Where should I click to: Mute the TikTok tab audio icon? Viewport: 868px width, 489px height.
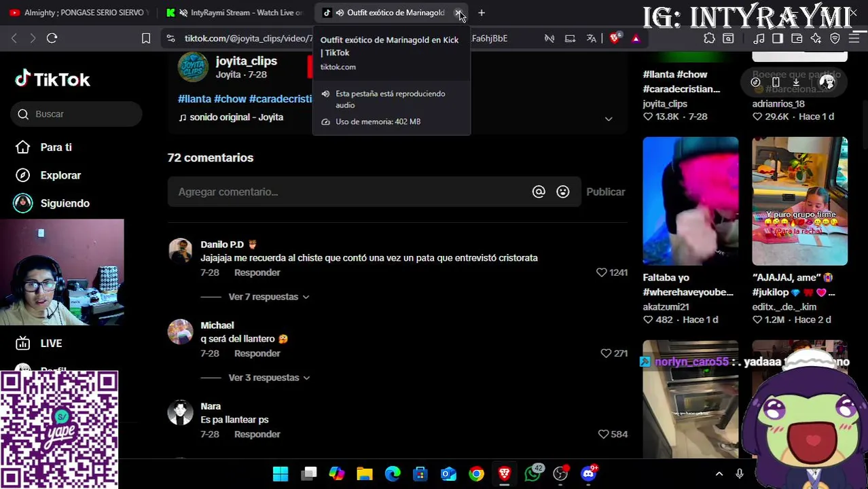point(340,13)
